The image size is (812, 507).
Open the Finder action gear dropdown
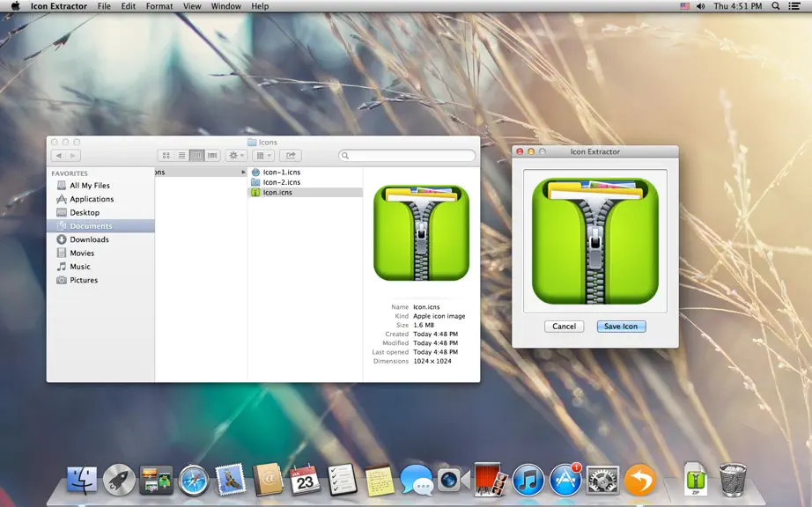click(236, 155)
